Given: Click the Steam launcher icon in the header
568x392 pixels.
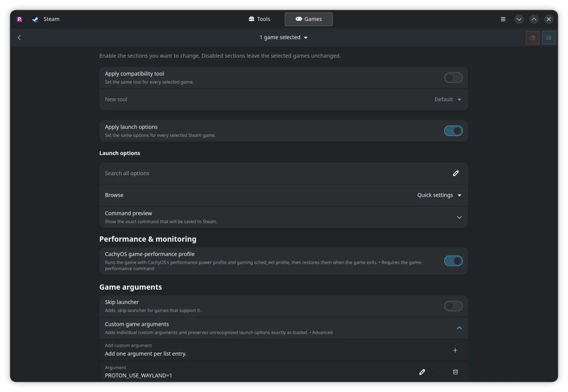Looking at the screenshot, I should tap(35, 19).
